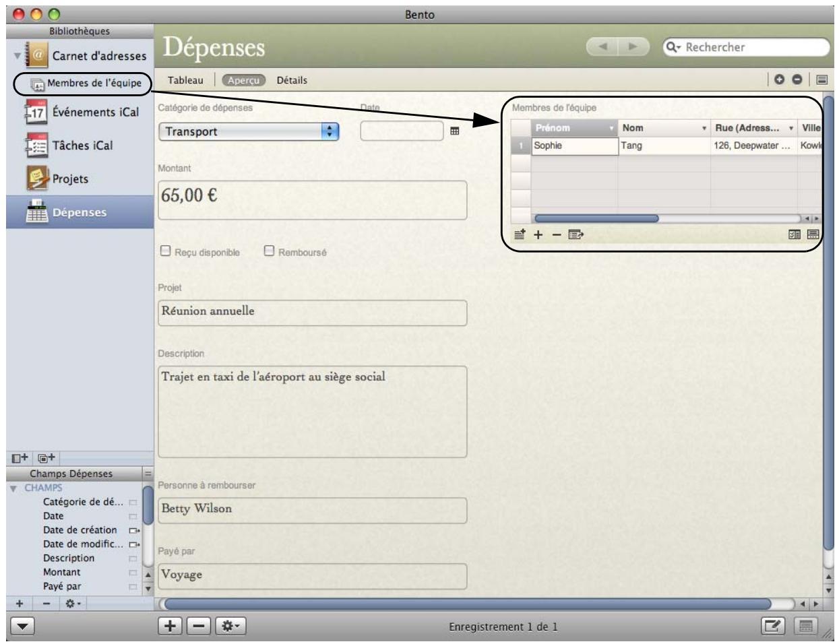Select the 126, Deepwater address cell
This screenshot has height=644, width=839.
[x=754, y=146]
